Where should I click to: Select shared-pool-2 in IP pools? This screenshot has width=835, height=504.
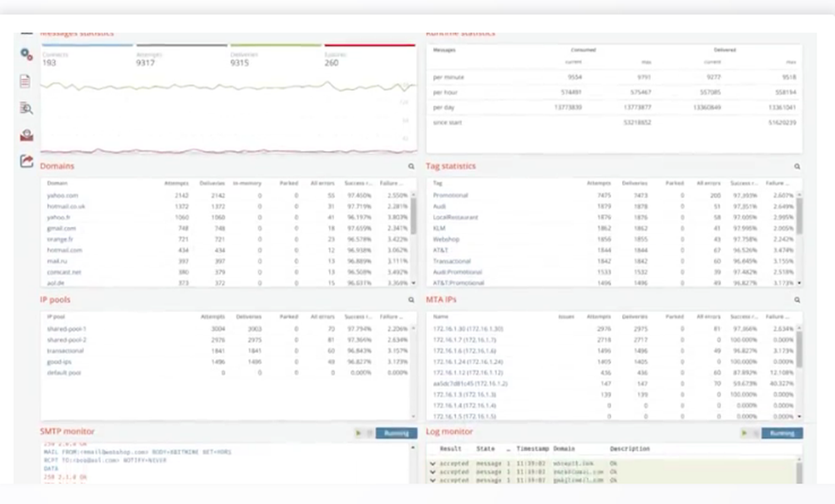pyautogui.click(x=227, y=340)
